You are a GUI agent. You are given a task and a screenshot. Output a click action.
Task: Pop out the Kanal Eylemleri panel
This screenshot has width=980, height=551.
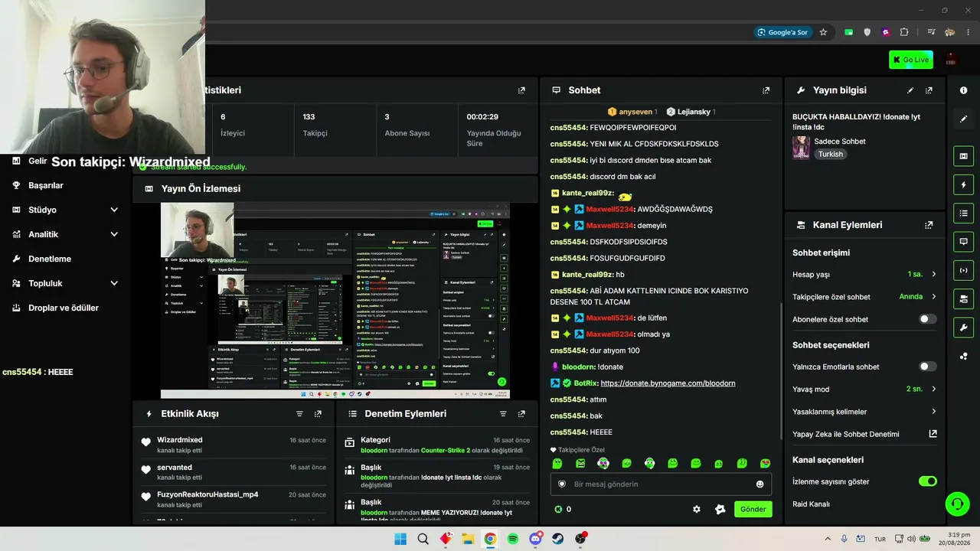pyautogui.click(x=929, y=225)
